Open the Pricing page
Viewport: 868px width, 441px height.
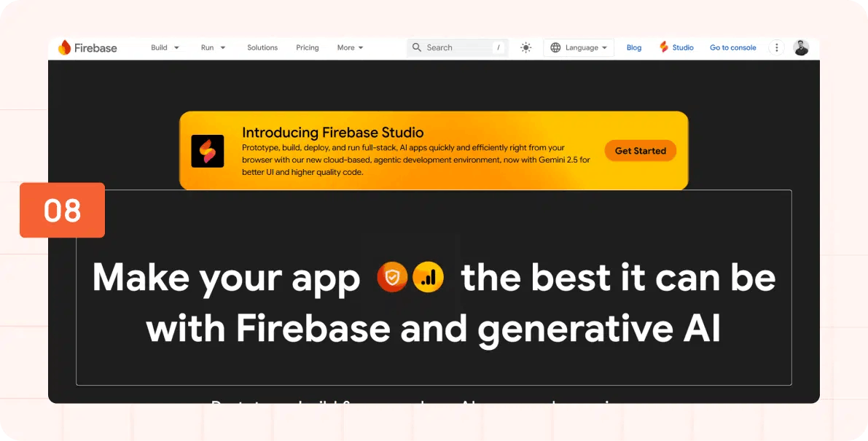(308, 47)
